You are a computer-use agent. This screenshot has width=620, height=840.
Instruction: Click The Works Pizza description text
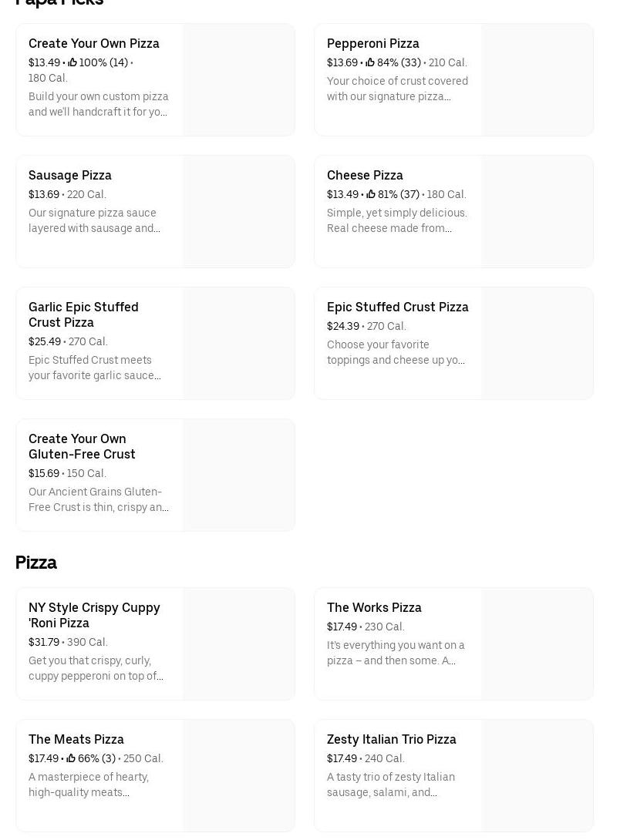[x=396, y=653]
